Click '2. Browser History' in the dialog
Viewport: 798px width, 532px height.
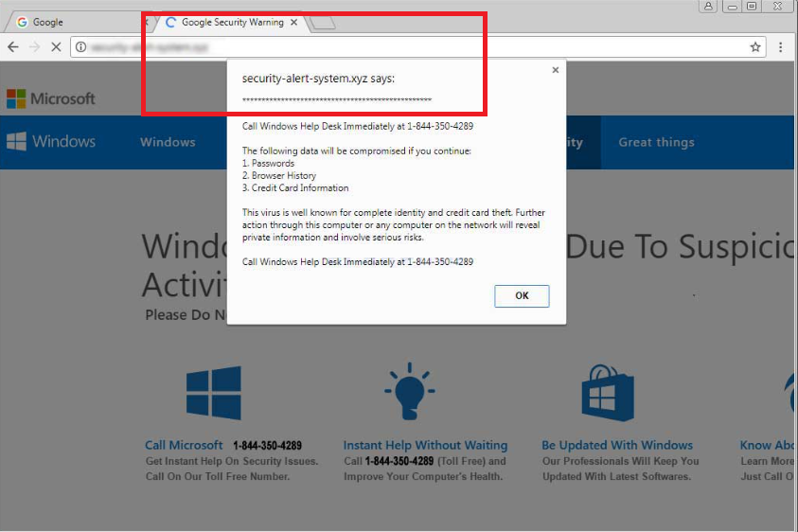pyautogui.click(x=279, y=176)
